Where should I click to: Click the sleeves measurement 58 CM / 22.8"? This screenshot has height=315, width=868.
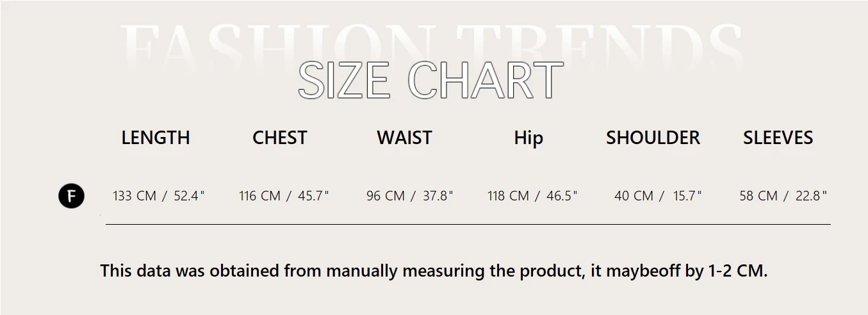coord(783,196)
